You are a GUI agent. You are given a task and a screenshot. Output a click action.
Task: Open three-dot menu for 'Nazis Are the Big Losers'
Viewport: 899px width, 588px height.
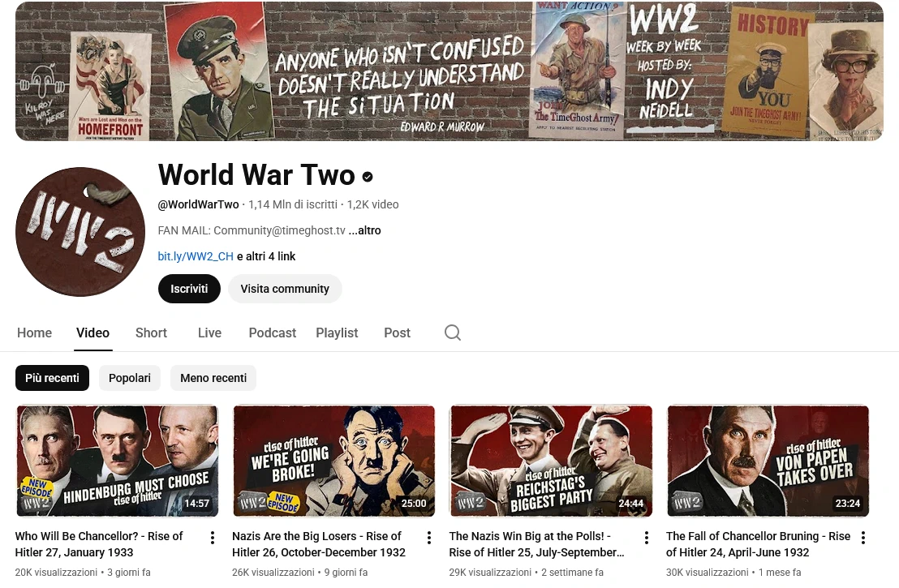(x=429, y=538)
